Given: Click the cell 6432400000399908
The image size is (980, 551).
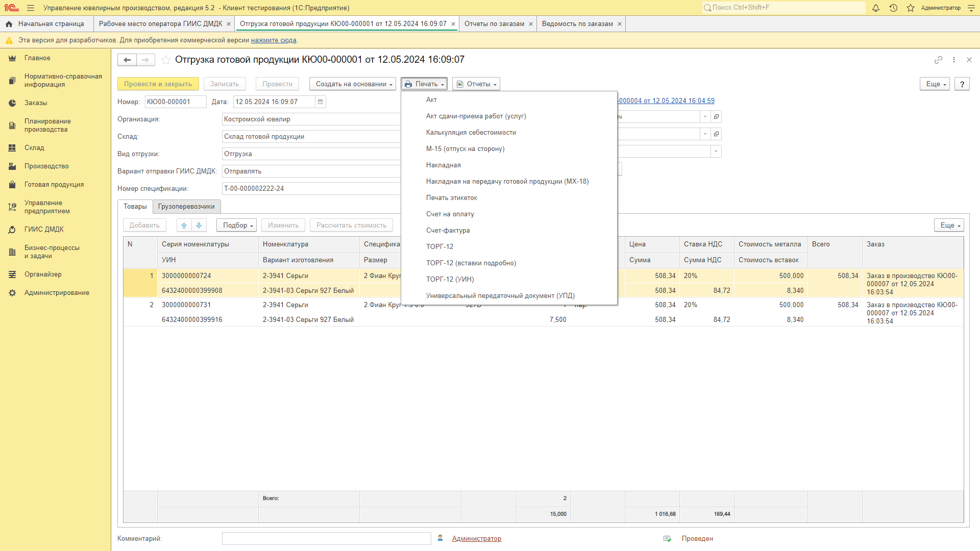Looking at the screenshot, I should coord(208,291).
